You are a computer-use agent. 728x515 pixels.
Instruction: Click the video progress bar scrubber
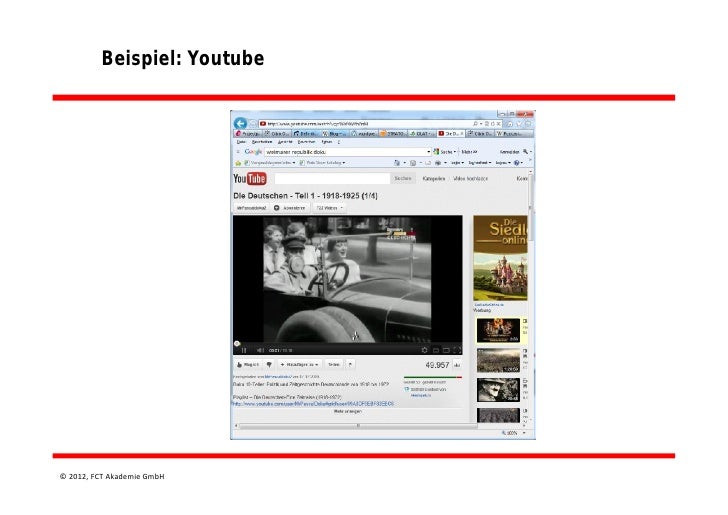(237, 343)
